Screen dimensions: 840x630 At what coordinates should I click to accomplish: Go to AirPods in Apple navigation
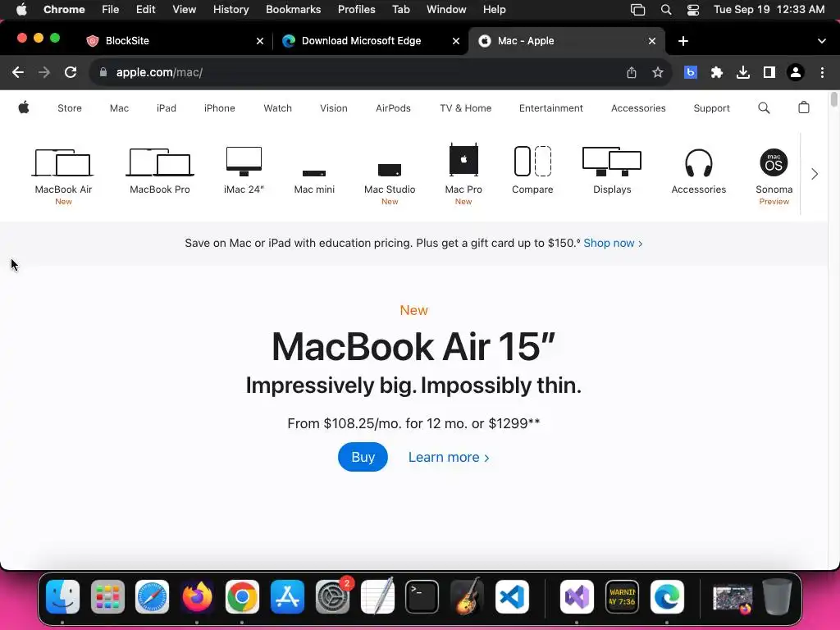coord(393,108)
